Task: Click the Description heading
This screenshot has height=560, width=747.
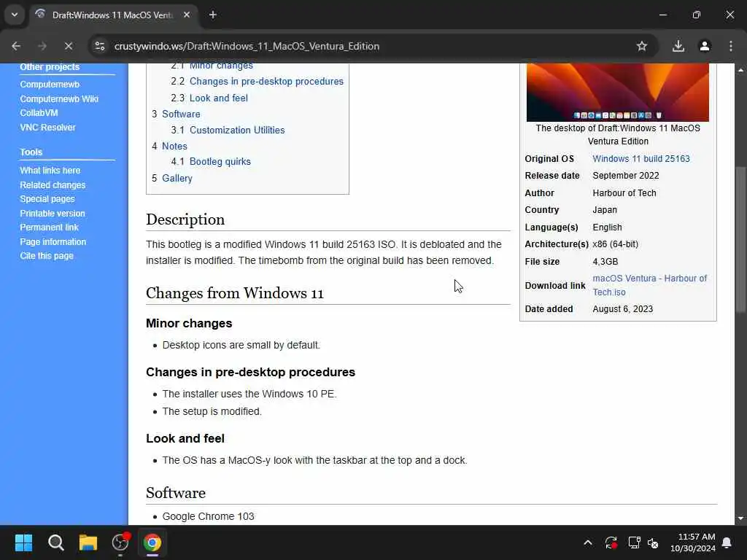Action: [185, 219]
